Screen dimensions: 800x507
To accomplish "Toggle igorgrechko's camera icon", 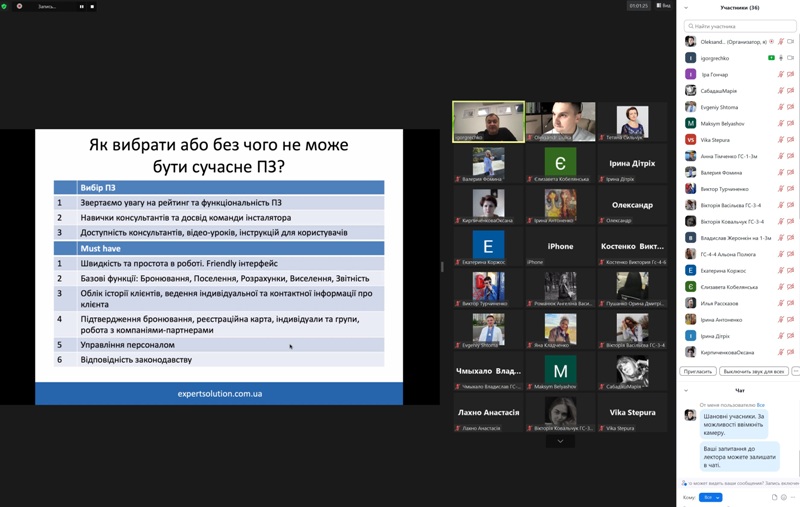I will coord(791,58).
